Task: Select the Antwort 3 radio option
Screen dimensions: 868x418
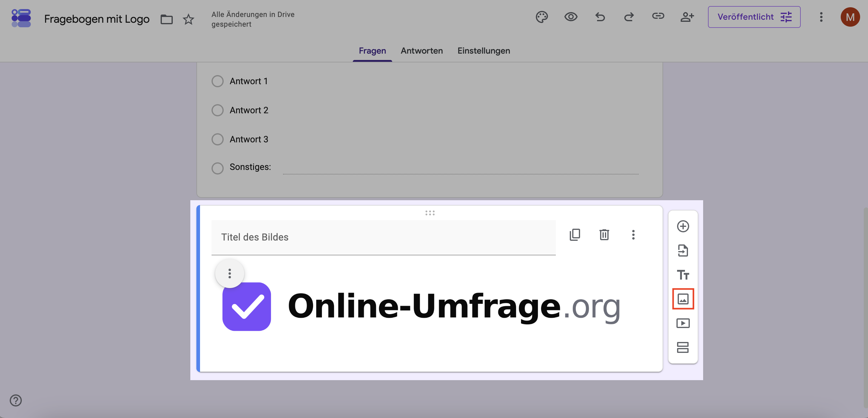Action: pyautogui.click(x=217, y=139)
